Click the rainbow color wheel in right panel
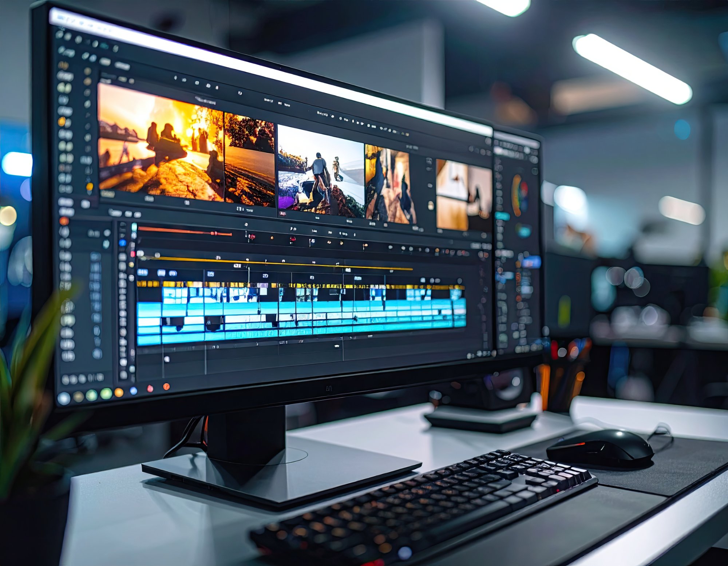The image size is (728, 566). [x=519, y=195]
